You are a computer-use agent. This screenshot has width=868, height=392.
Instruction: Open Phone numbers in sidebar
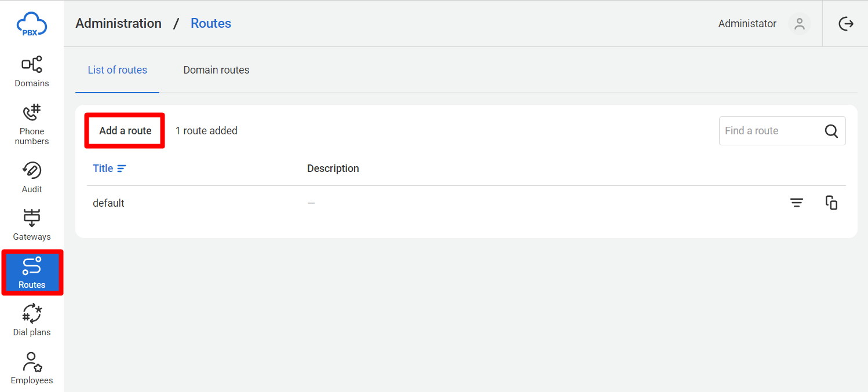click(x=32, y=124)
